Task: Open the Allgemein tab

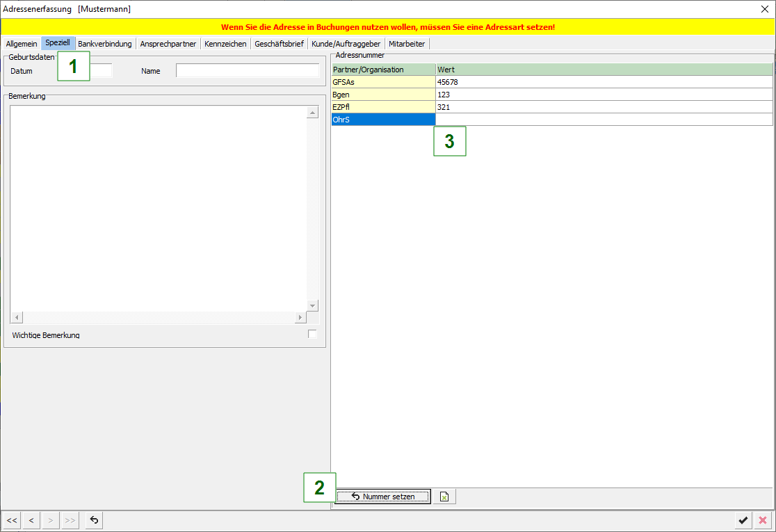Action: coord(22,44)
